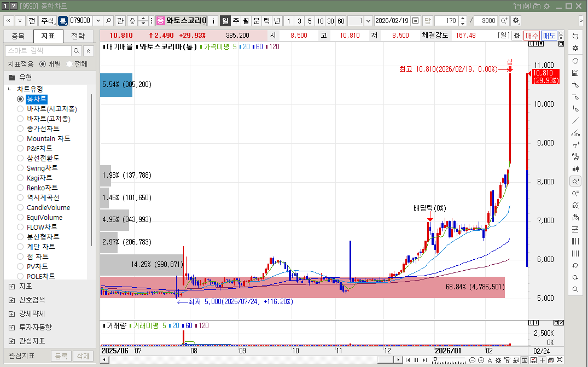
Task: Switch to the 종목 tab
Action: [18, 36]
